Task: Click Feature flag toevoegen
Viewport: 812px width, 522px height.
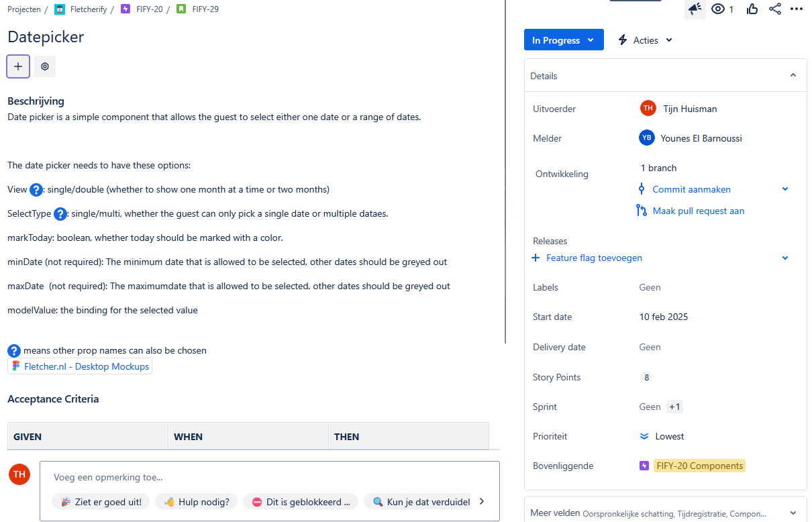Action: [593, 258]
